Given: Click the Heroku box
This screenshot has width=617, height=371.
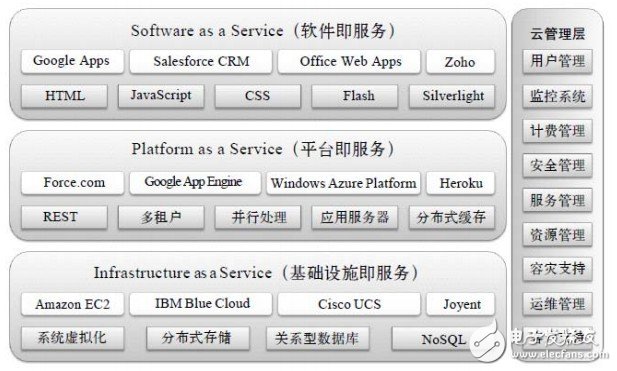Looking at the screenshot, I should (x=460, y=183).
